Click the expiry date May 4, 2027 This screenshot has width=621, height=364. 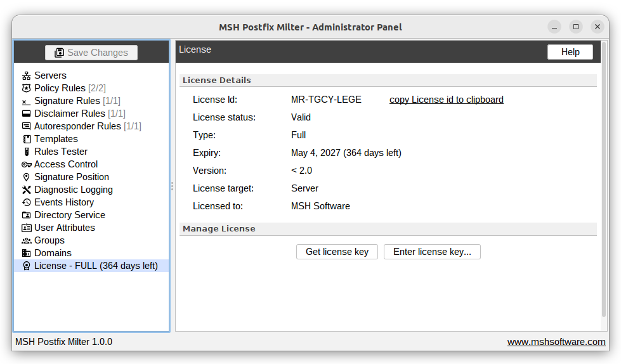316,153
